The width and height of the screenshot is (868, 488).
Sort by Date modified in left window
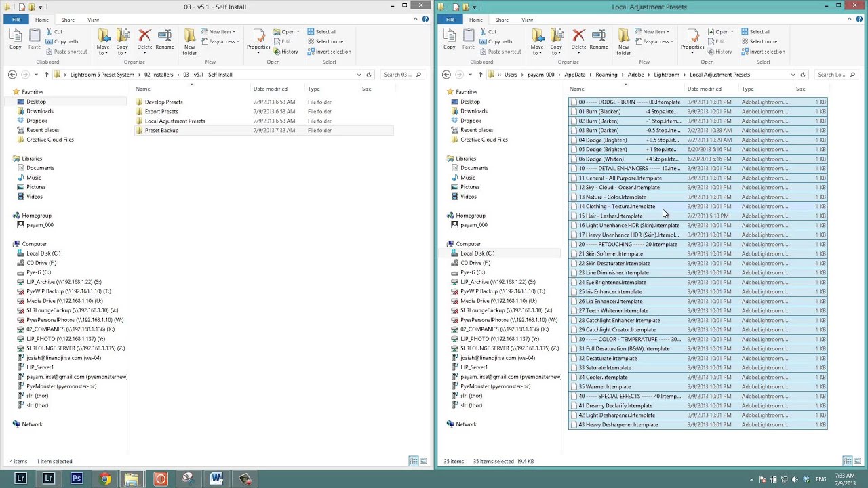click(271, 89)
